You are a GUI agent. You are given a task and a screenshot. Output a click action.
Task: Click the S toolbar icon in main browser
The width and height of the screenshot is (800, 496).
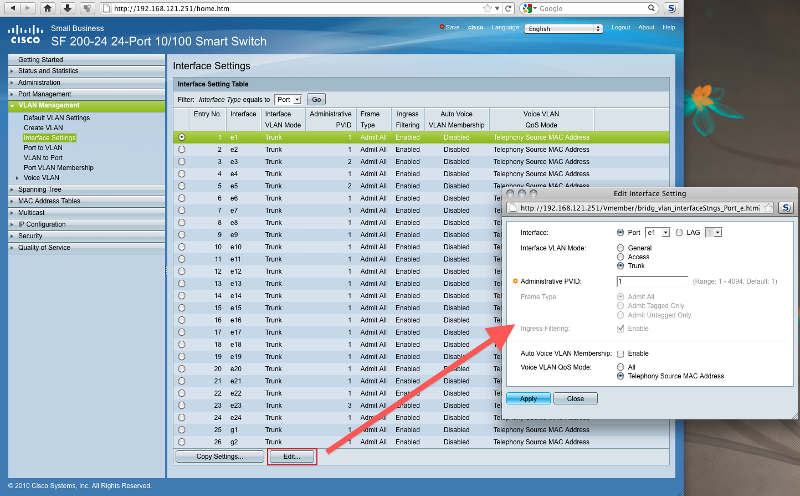point(671,8)
